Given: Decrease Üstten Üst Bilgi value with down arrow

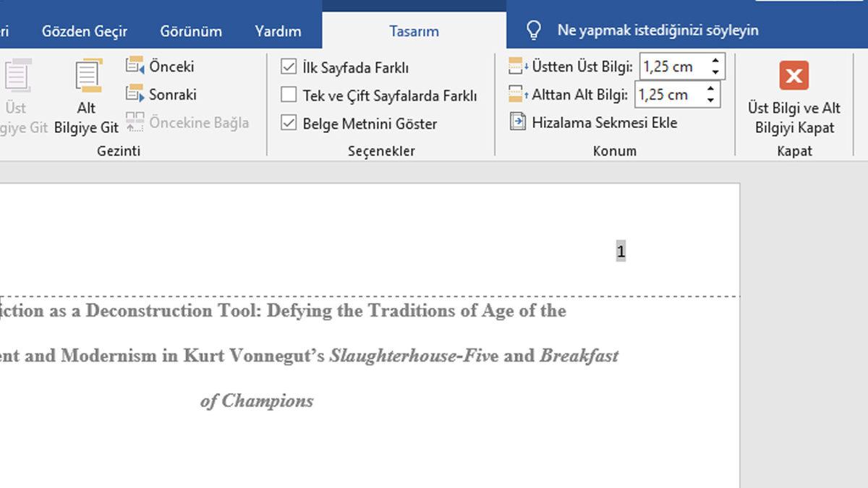Looking at the screenshot, I should (x=715, y=72).
